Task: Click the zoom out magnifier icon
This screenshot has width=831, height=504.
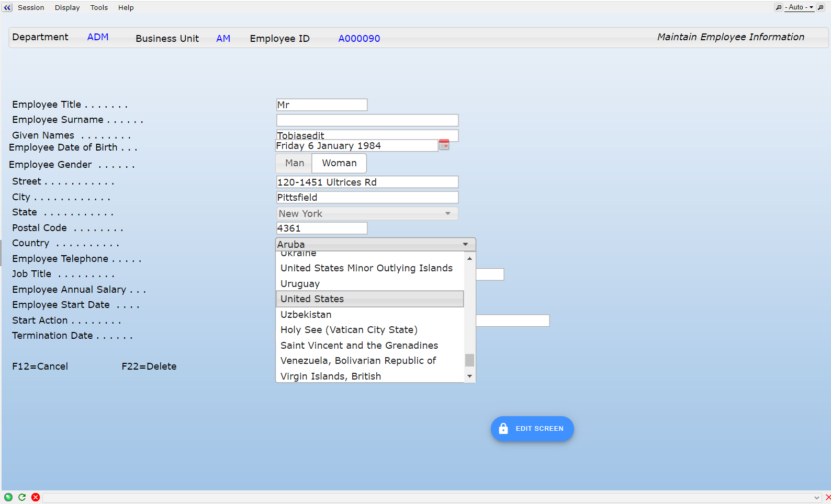Action: tap(779, 7)
